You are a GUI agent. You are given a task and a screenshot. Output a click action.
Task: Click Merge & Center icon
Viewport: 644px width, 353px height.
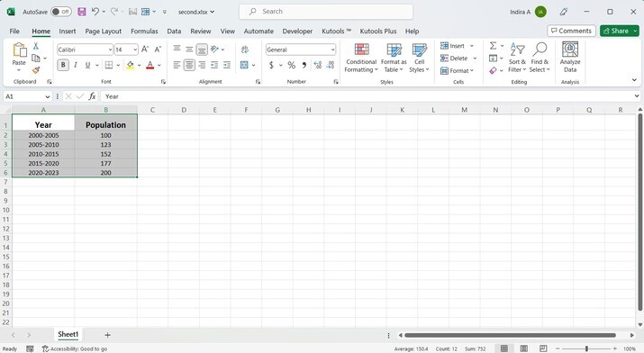click(x=244, y=65)
